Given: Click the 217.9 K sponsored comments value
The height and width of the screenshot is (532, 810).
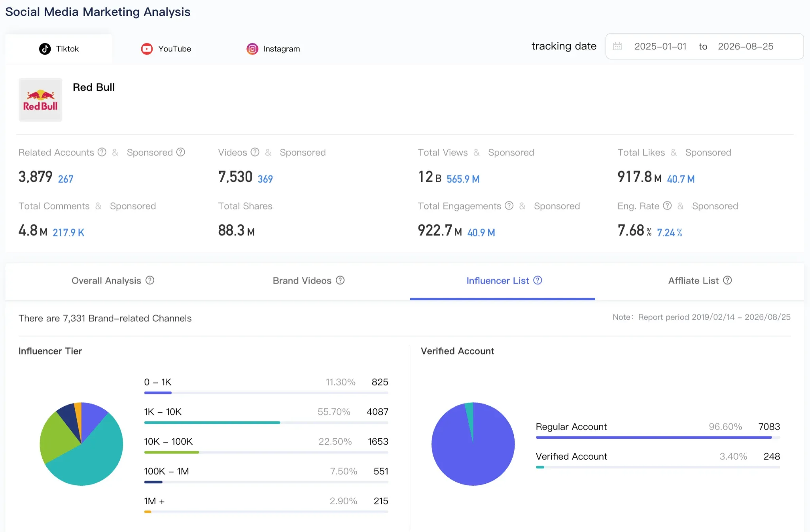Looking at the screenshot, I should click(x=68, y=232).
